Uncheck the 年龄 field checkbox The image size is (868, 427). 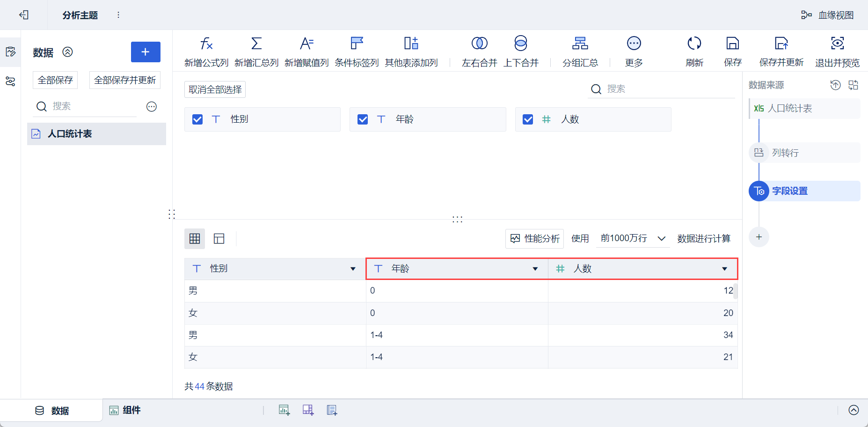click(x=363, y=119)
